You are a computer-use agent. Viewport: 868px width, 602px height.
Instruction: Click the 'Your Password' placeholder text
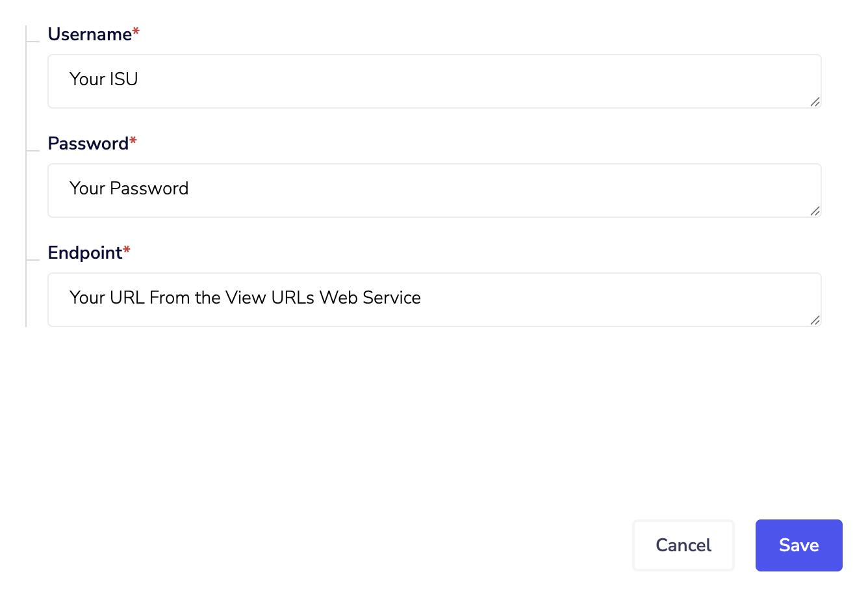(x=129, y=189)
